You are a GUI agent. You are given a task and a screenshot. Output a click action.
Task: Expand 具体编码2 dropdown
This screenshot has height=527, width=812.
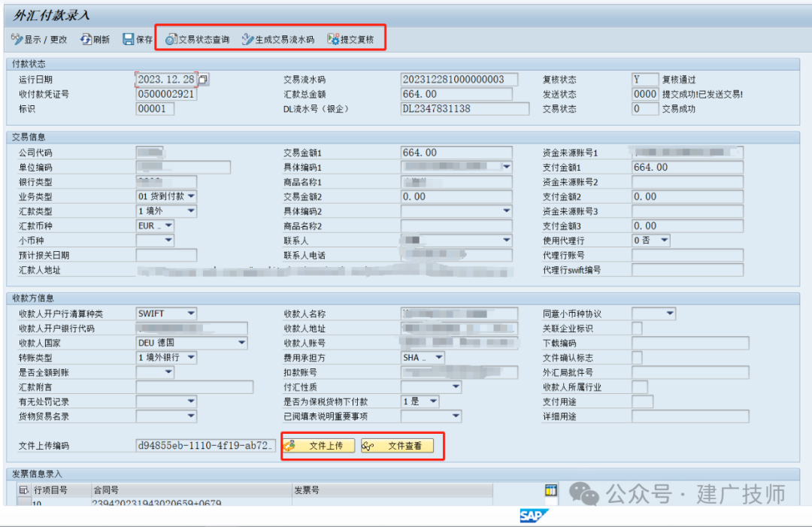pos(507,210)
